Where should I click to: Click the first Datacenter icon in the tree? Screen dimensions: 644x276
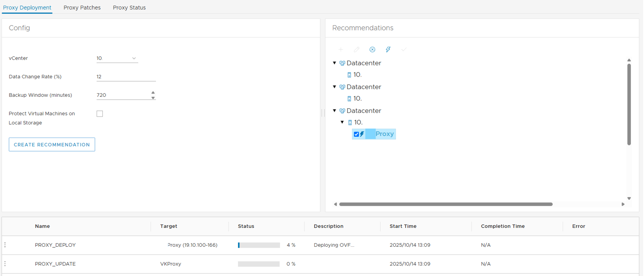click(342, 63)
